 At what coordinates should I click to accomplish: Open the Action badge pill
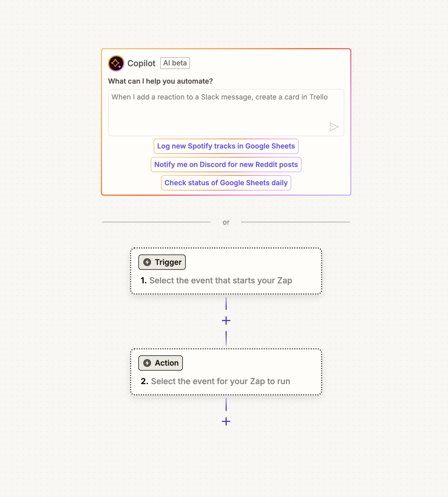pos(160,363)
